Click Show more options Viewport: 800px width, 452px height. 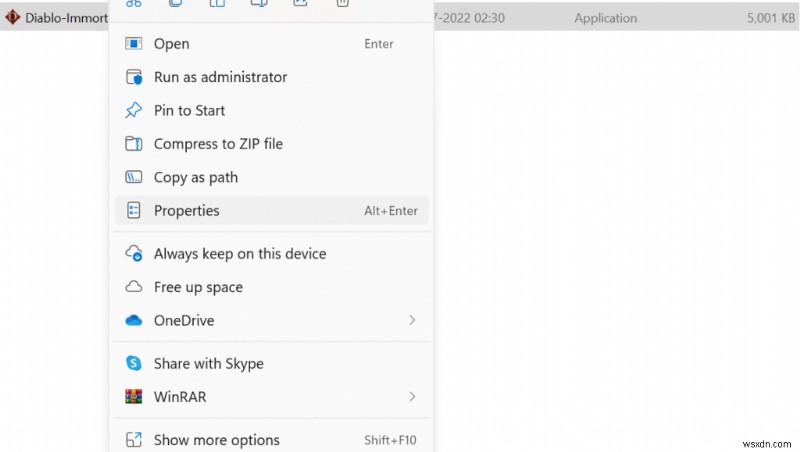click(216, 440)
